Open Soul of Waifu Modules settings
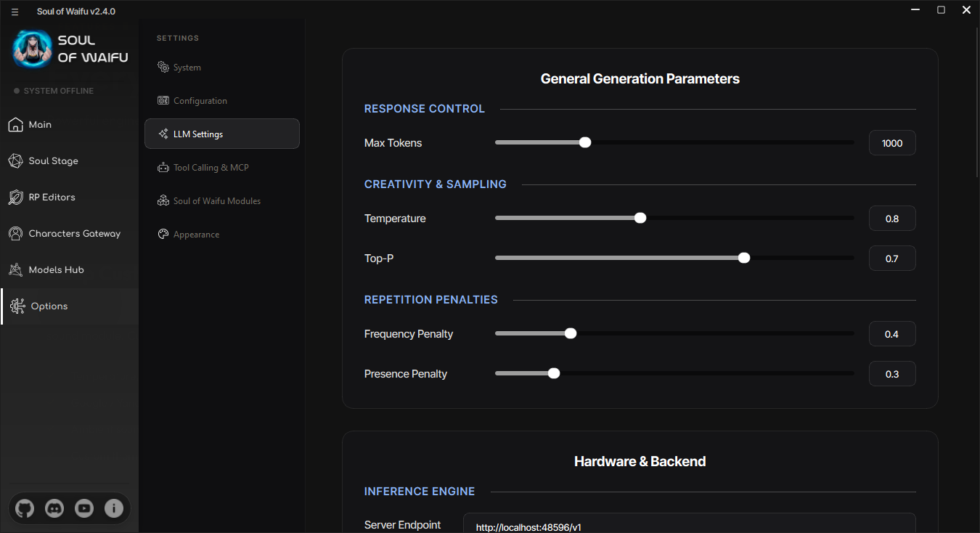The height and width of the screenshot is (533, 980). coord(222,201)
